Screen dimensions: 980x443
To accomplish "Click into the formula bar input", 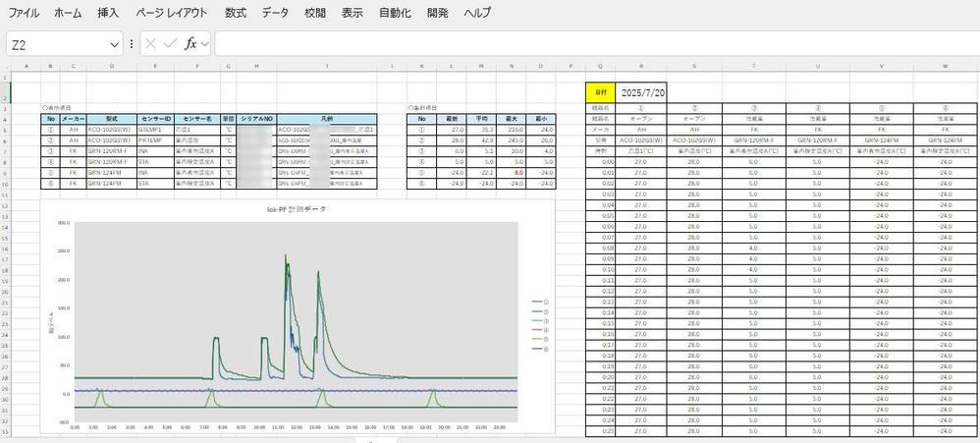I will click(x=597, y=44).
